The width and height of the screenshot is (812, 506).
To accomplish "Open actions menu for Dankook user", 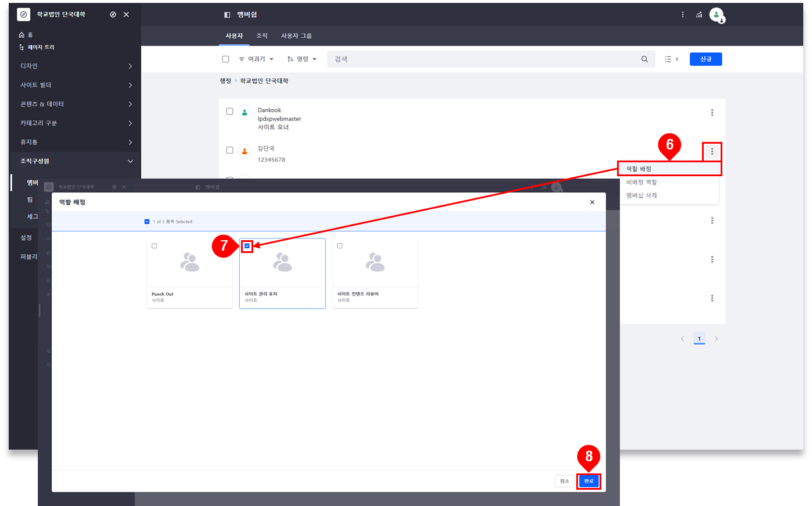I will click(712, 113).
